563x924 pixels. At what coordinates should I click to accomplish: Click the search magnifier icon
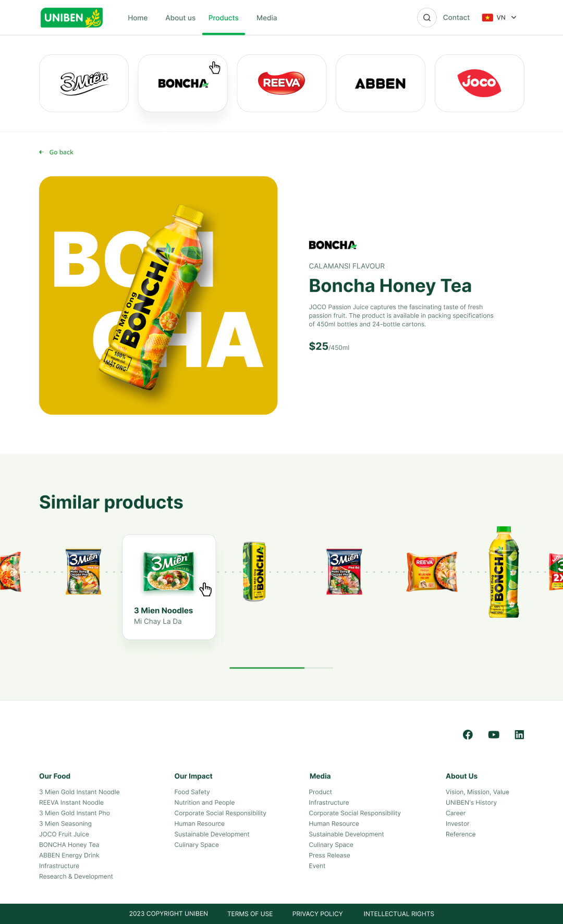pos(426,18)
